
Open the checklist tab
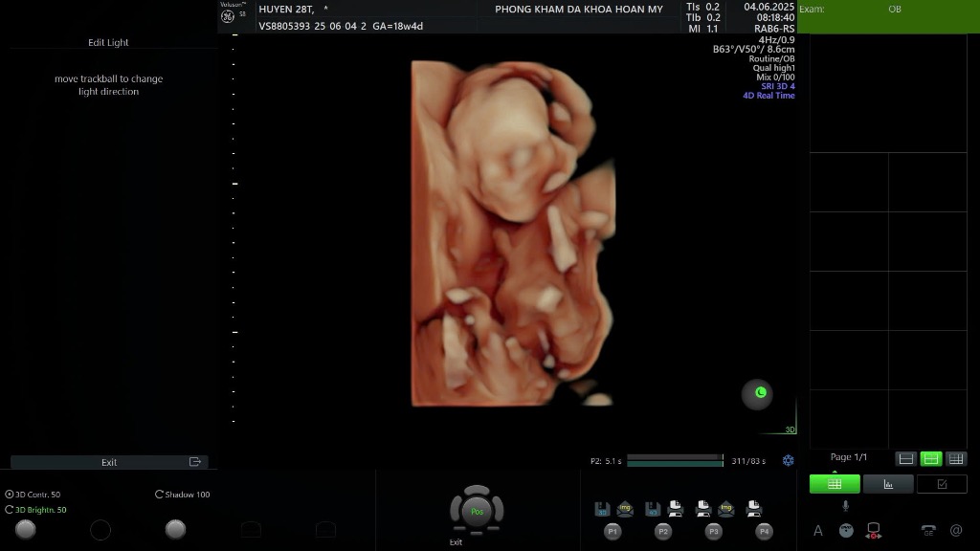point(942,484)
